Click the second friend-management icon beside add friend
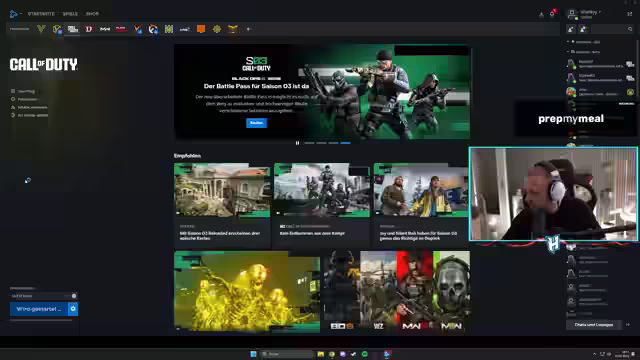This screenshot has width=640, height=360. pyautogui.click(x=583, y=29)
